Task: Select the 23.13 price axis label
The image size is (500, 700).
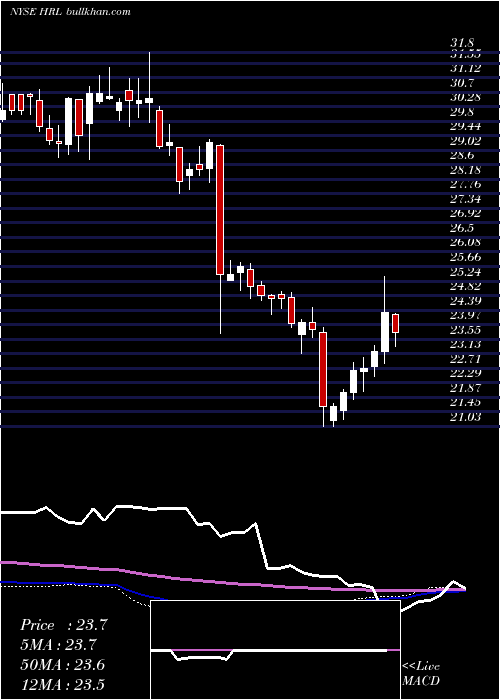Action: coord(466,344)
